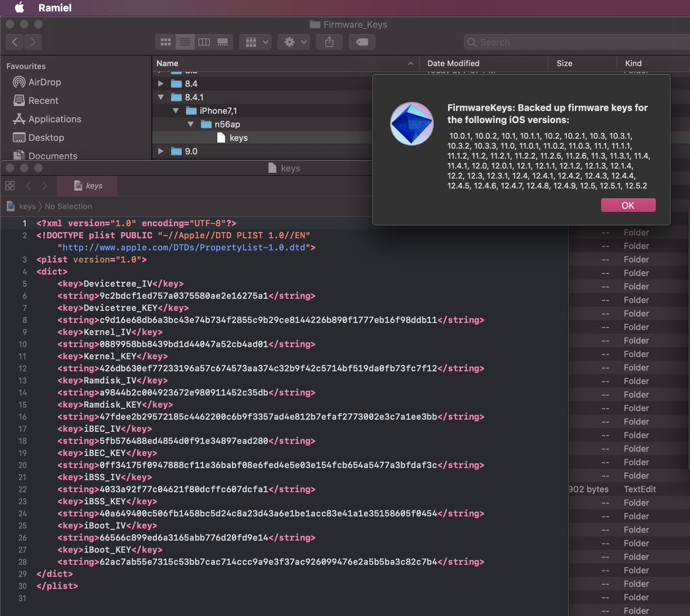The height and width of the screenshot is (616, 690).
Task: Go forward in Finder window
Action: pos(33,42)
